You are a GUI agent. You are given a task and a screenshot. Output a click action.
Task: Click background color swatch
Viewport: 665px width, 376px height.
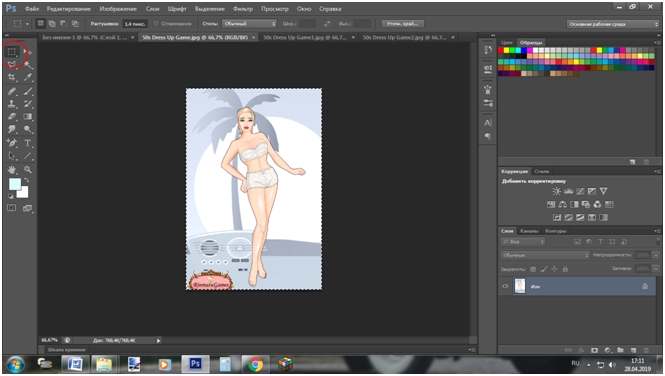click(24, 193)
